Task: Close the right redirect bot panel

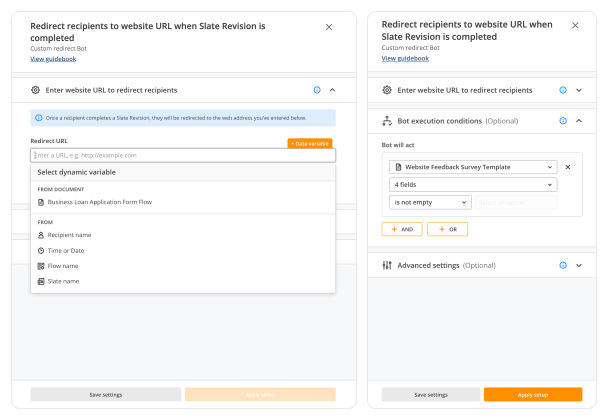Action: coord(575,25)
